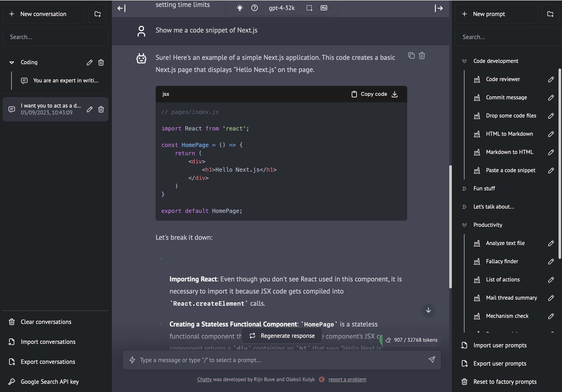Click the screenshot selection icon in the top bar
The image size is (562, 392).
click(x=309, y=8)
